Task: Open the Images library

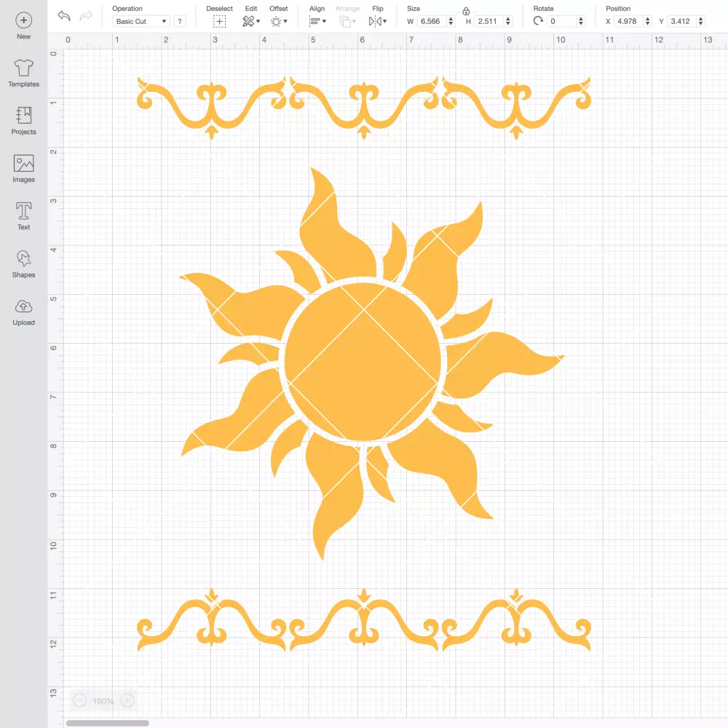Action: [24, 169]
